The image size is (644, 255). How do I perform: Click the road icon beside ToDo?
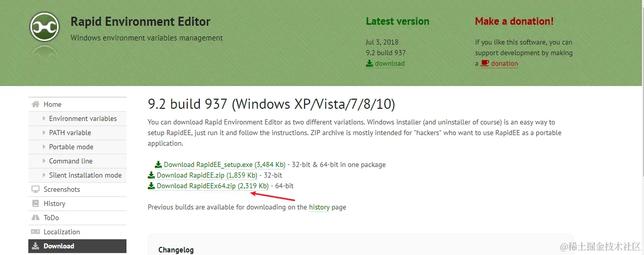[x=35, y=218]
